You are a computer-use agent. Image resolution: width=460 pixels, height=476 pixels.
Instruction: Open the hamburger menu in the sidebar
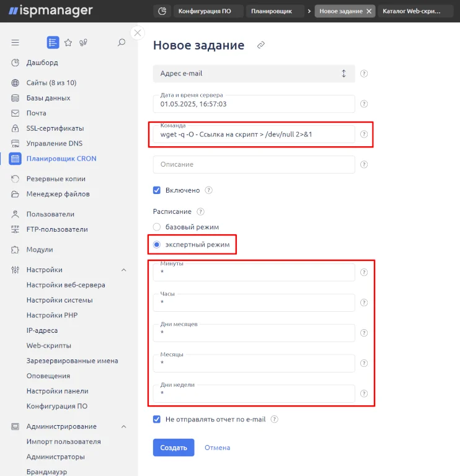[15, 43]
